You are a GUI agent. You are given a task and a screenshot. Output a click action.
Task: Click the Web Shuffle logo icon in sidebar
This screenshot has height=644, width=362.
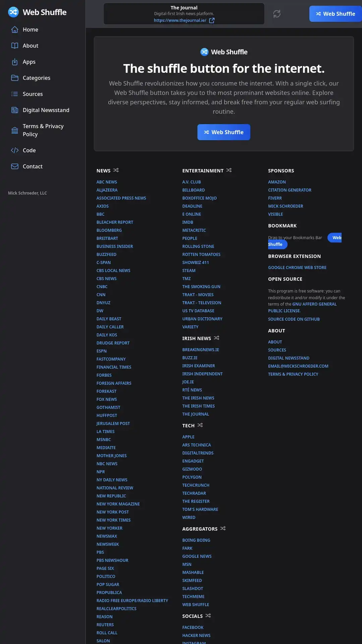(x=13, y=12)
